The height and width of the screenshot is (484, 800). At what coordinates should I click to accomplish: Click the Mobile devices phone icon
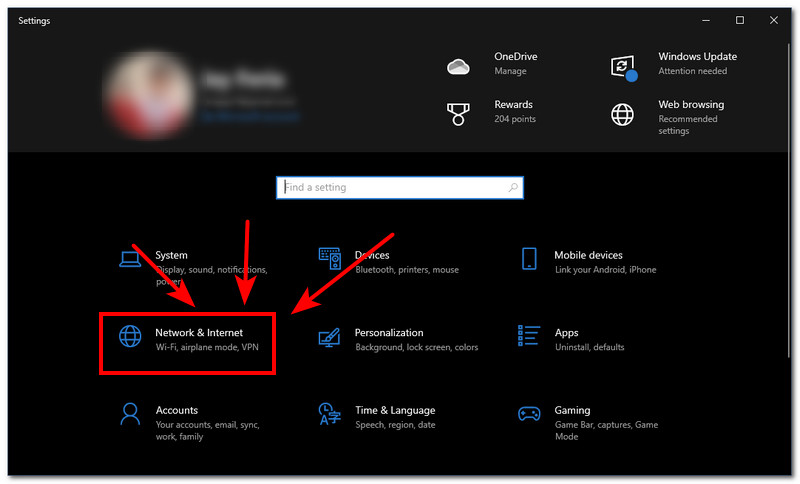click(x=529, y=260)
